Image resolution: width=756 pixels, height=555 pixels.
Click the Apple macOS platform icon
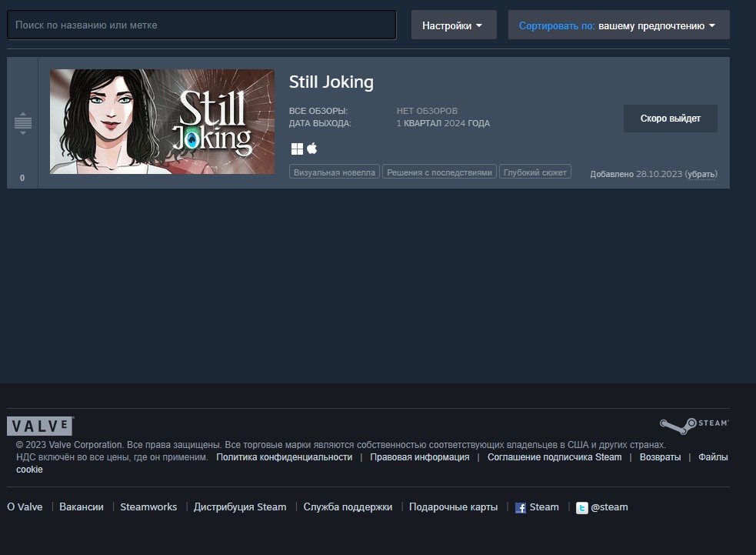point(312,149)
